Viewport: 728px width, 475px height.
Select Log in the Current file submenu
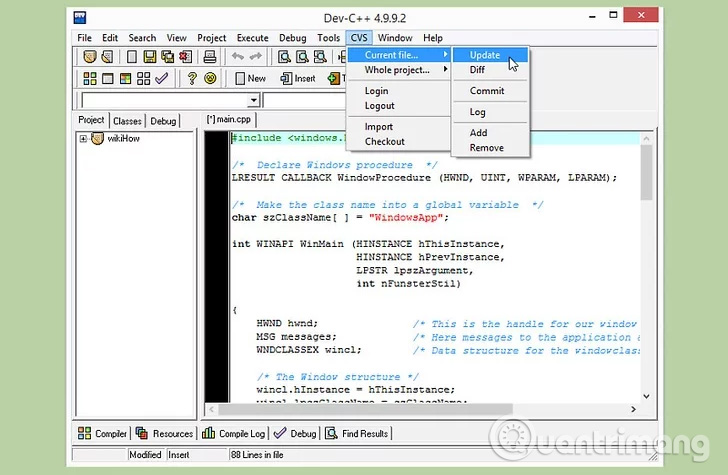tap(491, 112)
